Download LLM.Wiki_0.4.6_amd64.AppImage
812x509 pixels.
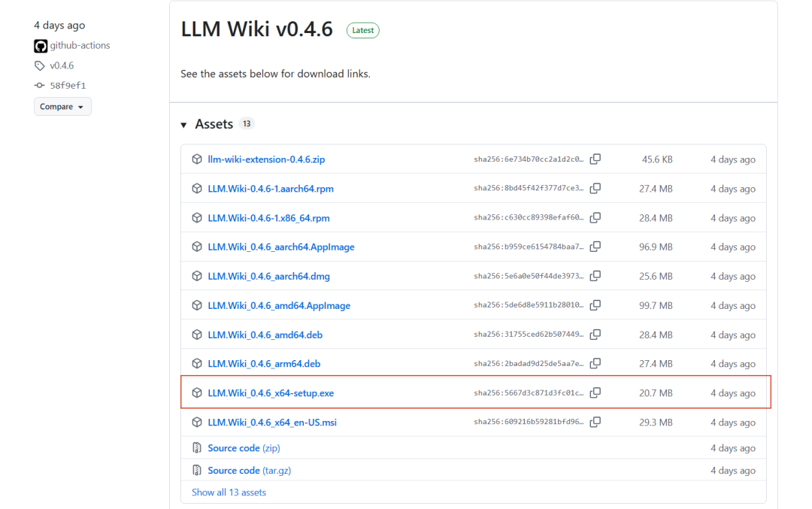coord(279,305)
